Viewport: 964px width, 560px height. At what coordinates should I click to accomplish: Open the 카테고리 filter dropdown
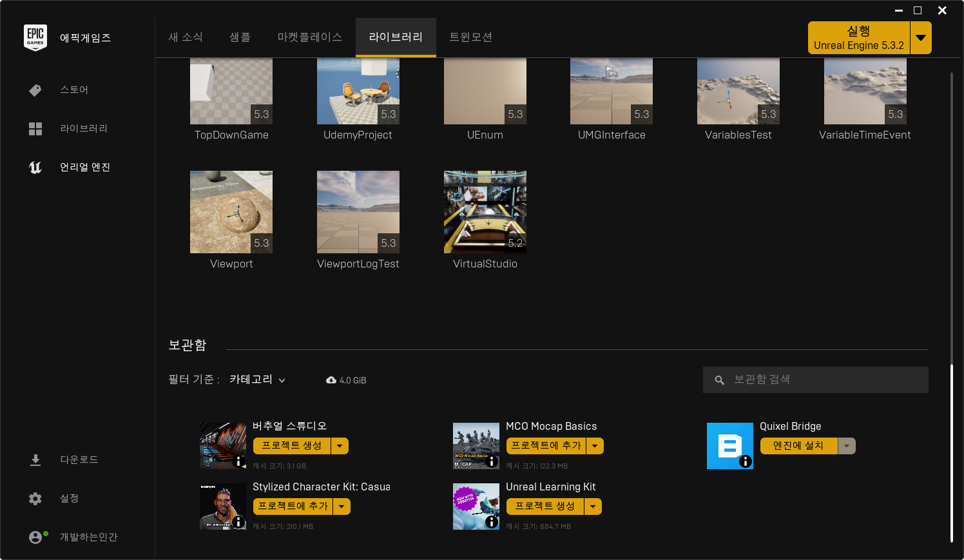[x=258, y=380]
